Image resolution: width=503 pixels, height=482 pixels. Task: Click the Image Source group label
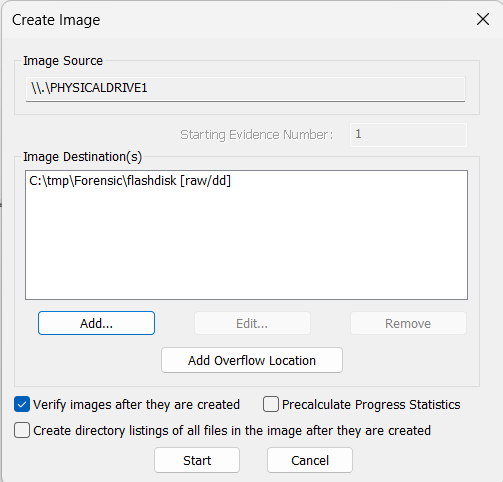coord(63,61)
